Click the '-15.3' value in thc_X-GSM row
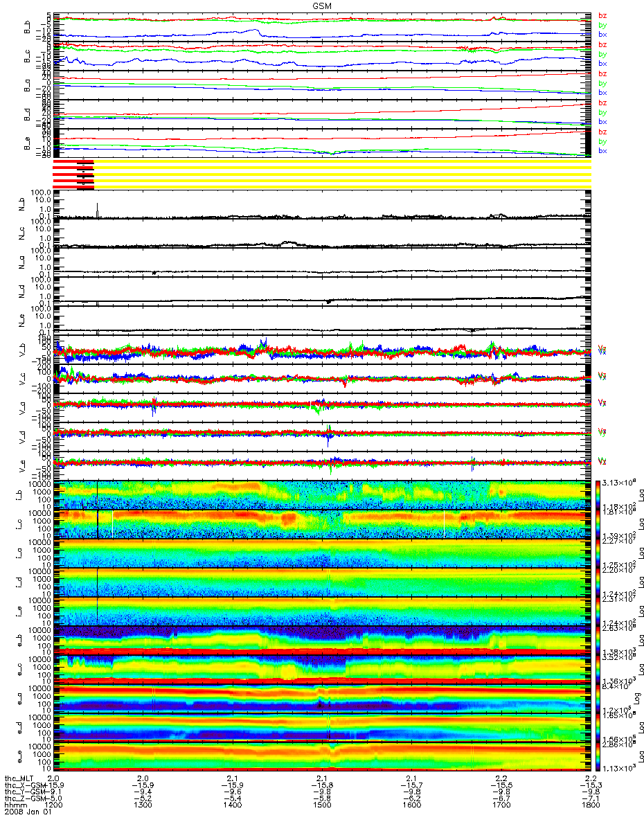Image resolution: width=644 pixels, height=831 pixels. tap(590, 785)
